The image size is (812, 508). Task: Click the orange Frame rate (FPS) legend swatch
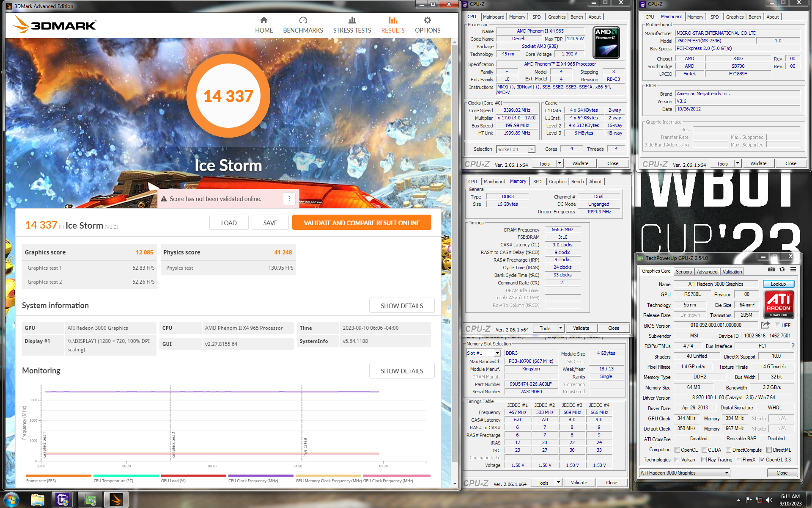pyautogui.click(x=58, y=475)
